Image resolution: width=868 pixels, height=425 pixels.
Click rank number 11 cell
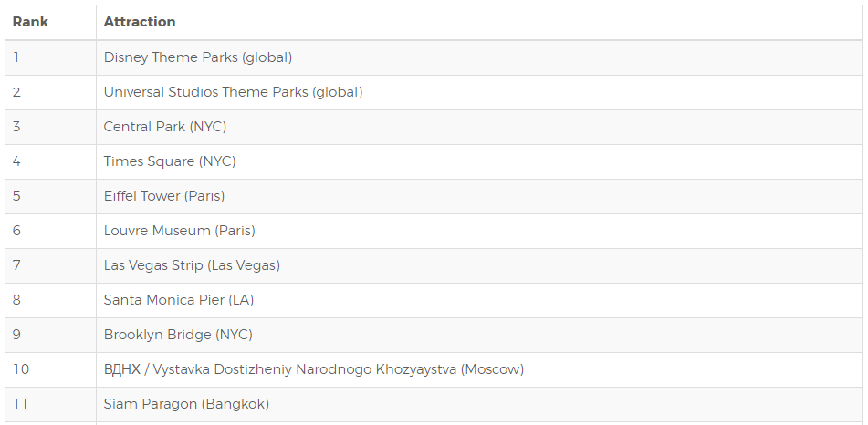pyautogui.click(x=50, y=404)
